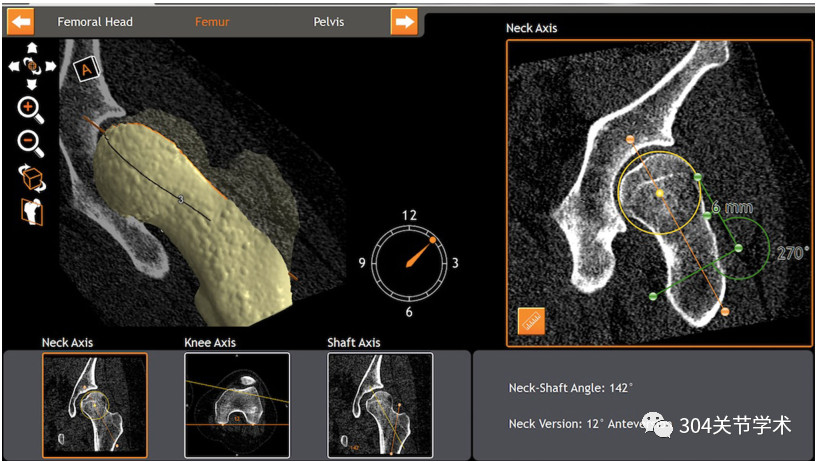819x462 pixels.
Task: Switch to the Pelvis tab
Action: (x=329, y=22)
